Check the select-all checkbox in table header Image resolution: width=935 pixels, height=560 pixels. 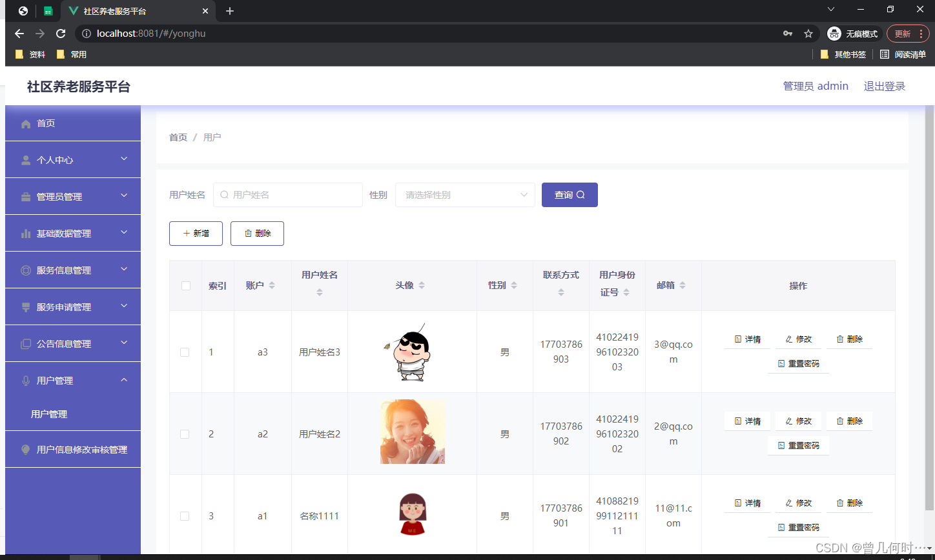point(185,285)
